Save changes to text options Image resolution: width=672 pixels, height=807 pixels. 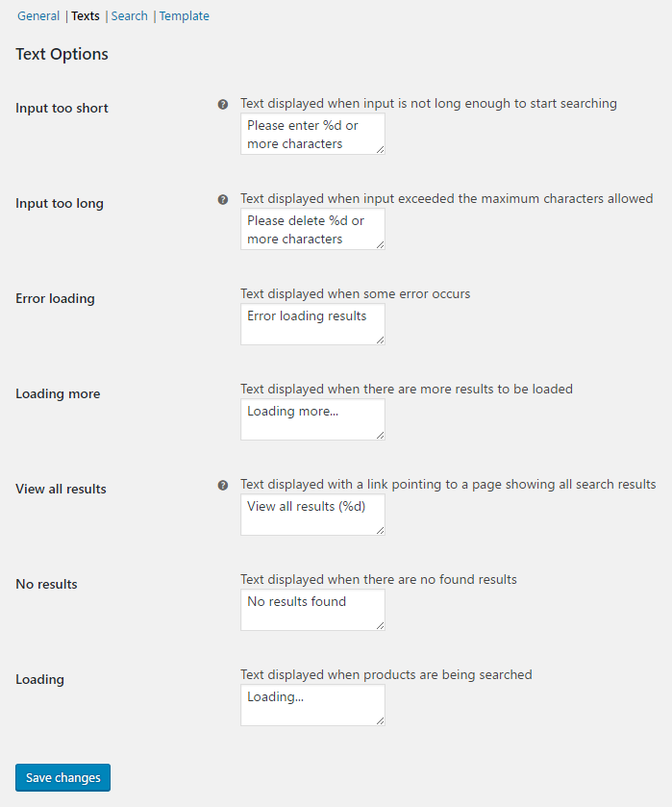coord(62,777)
